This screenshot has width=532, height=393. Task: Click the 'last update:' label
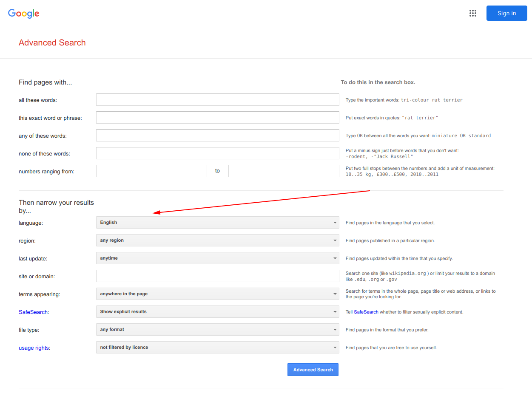(33, 258)
